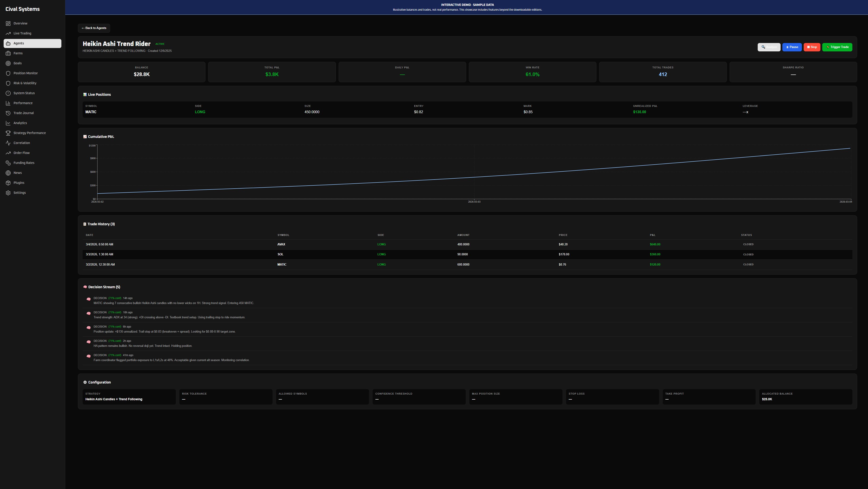Click the Live Trading chart icon
The height and width of the screenshot is (489, 868).
(x=8, y=33)
